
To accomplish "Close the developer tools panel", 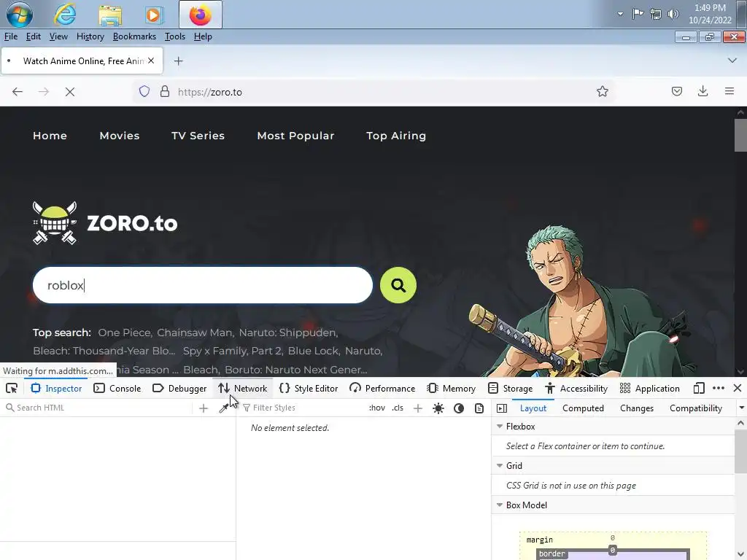I will 737,389.
